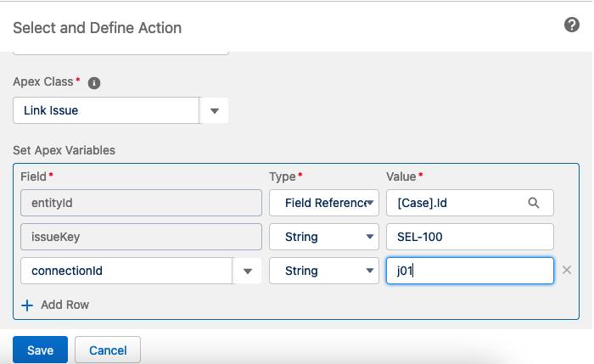This screenshot has width=594, height=364.
Task: Open the help question mark icon
Action: click(571, 25)
